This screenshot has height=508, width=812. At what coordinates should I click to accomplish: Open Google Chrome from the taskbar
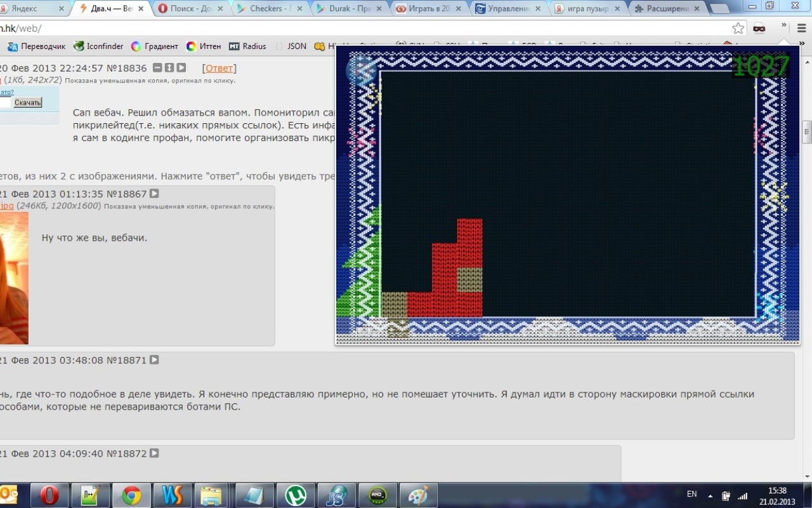click(131, 495)
